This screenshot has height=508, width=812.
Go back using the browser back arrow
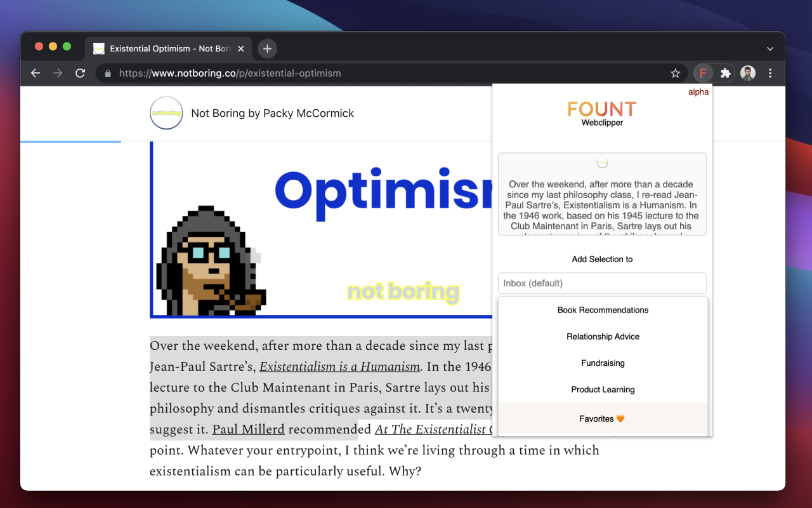point(36,73)
